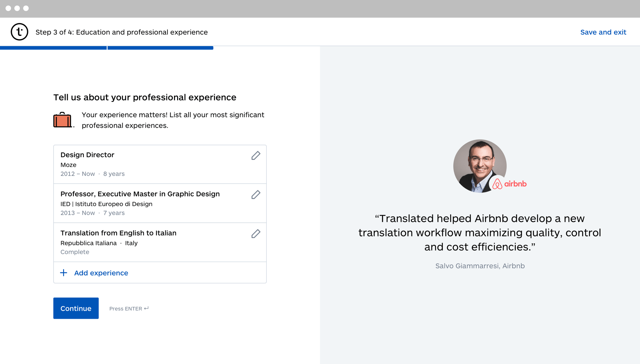The image size is (640, 364).
Task: Click the Translated logo icon
Action: point(19,32)
